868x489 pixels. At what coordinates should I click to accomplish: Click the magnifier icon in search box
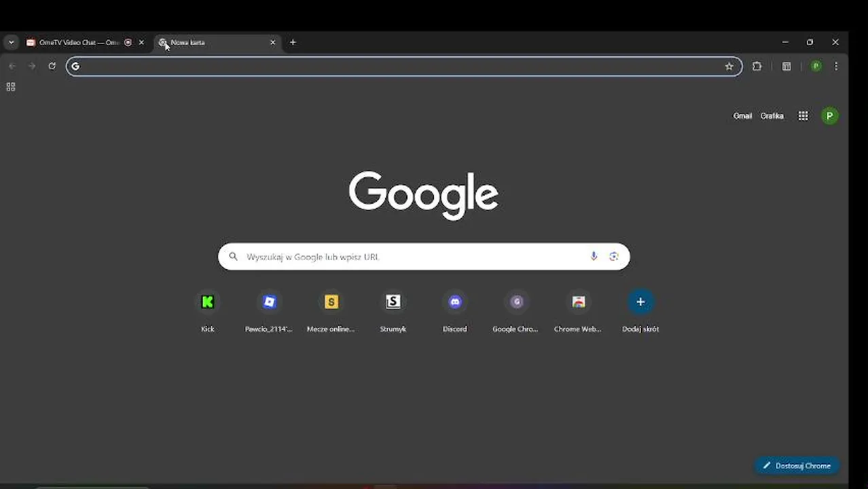(233, 257)
